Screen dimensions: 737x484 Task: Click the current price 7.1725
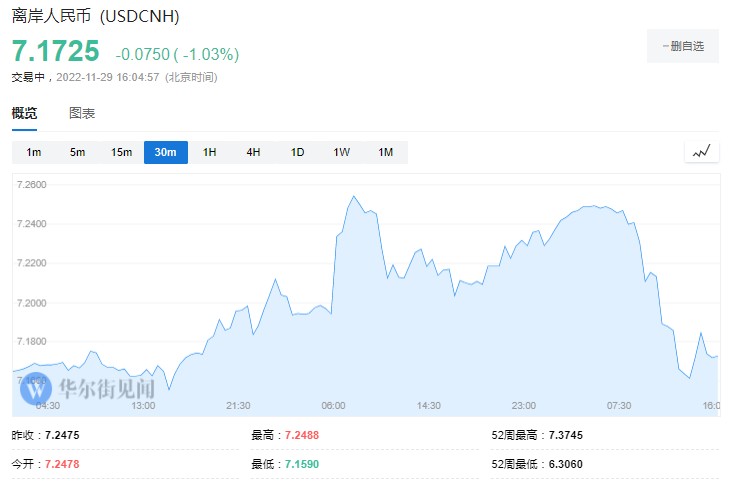(x=55, y=50)
